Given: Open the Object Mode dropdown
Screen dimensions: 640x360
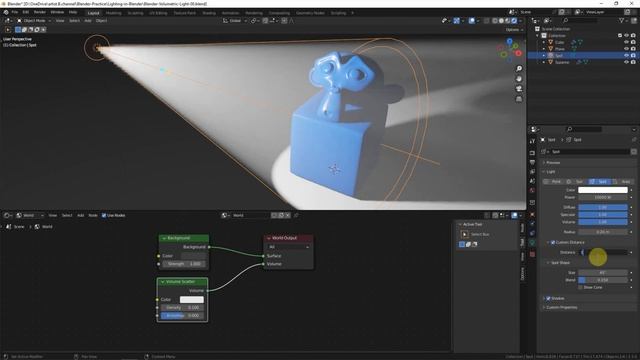Looking at the screenshot, I should tap(34, 20).
